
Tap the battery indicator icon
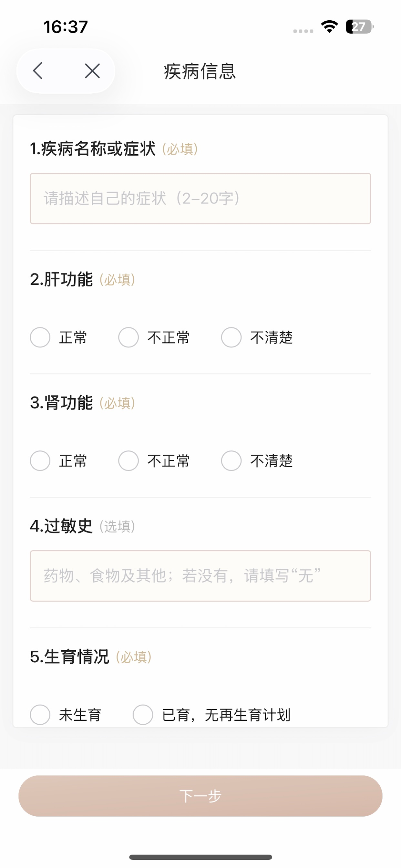pos(360,26)
